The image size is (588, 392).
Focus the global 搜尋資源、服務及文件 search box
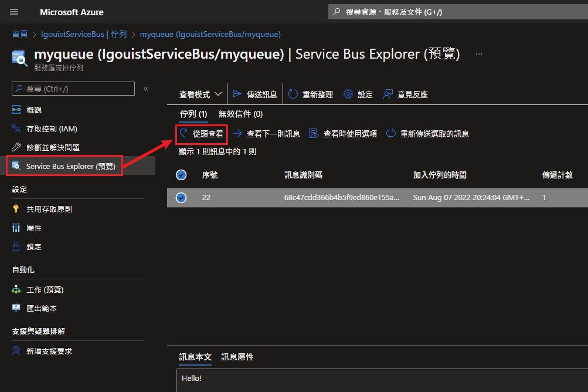click(458, 12)
